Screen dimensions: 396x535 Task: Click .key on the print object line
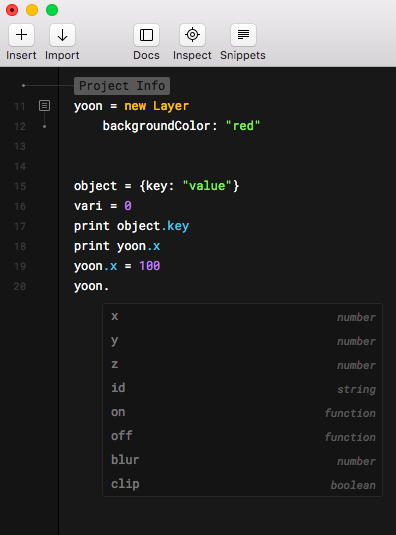pos(175,226)
